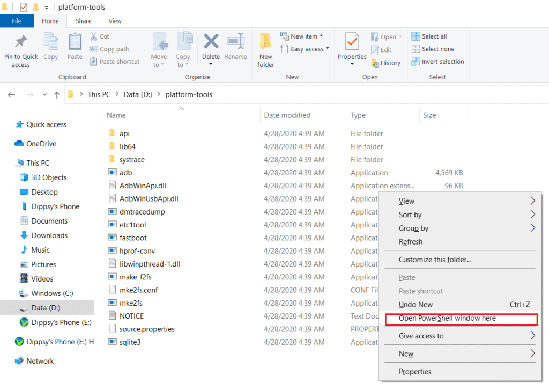Open Properties checkmark icon
The height and width of the screenshot is (392, 549).
[x=352, y=41]
